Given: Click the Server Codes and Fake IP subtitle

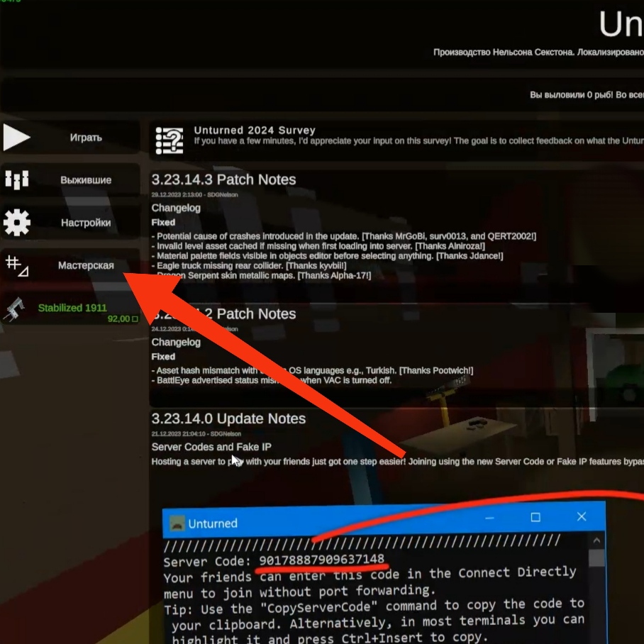Looking at the screenshot, I should point(211,447).
